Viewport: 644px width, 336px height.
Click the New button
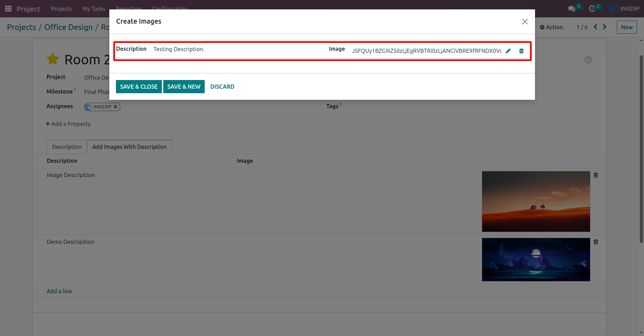[627, 27]
